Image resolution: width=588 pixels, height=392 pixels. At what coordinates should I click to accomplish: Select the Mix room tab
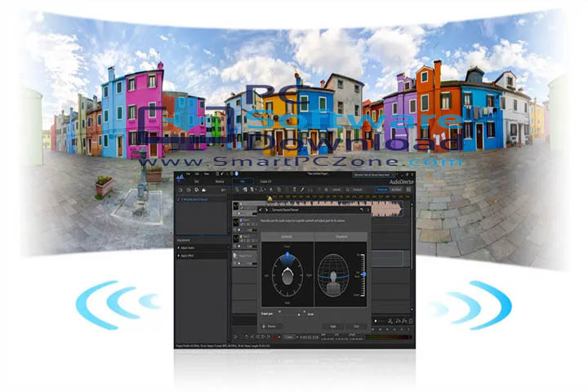(243, 181)
